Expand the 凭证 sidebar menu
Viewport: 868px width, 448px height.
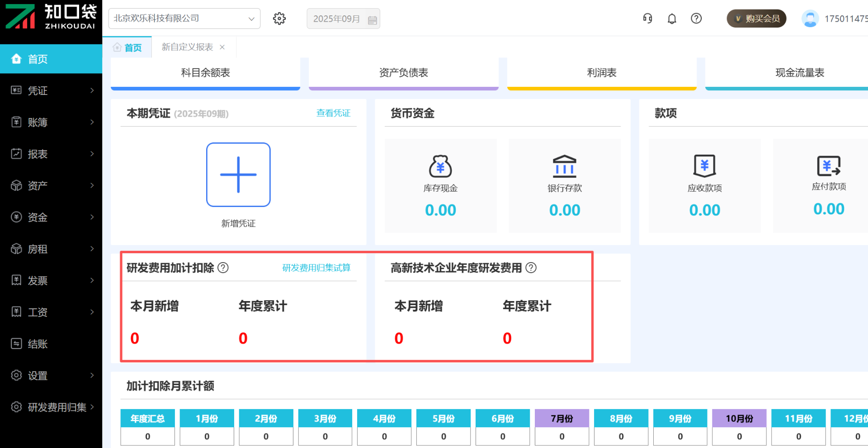51,90
